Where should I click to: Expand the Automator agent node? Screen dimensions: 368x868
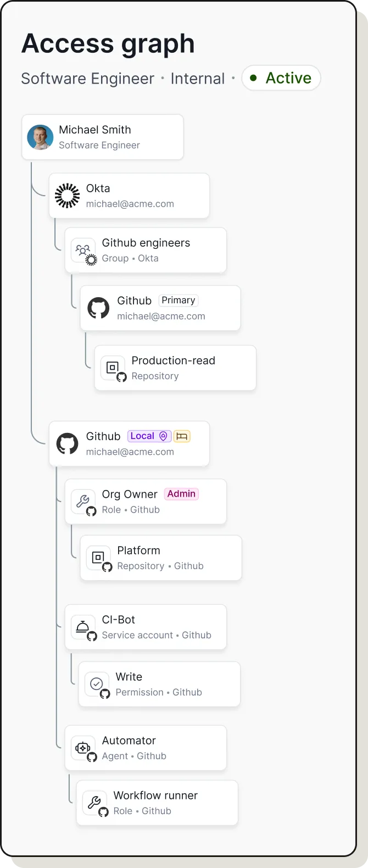pyautogui.click(x=146, y=748)
